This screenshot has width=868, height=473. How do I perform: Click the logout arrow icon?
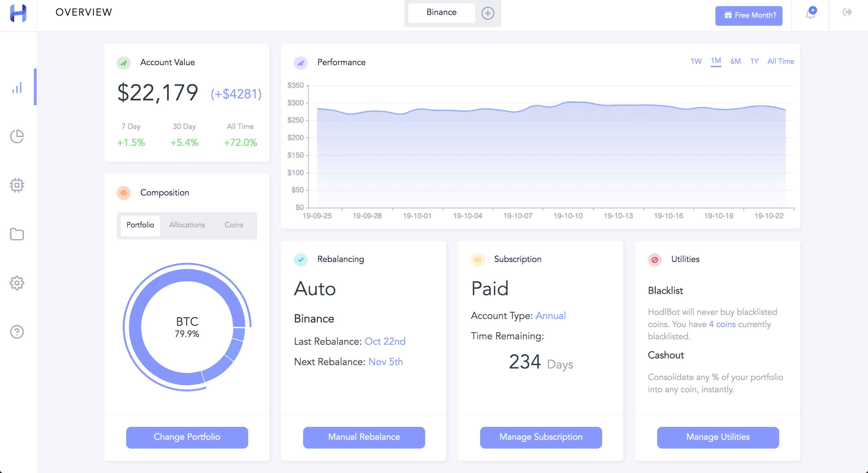point(847,12)
